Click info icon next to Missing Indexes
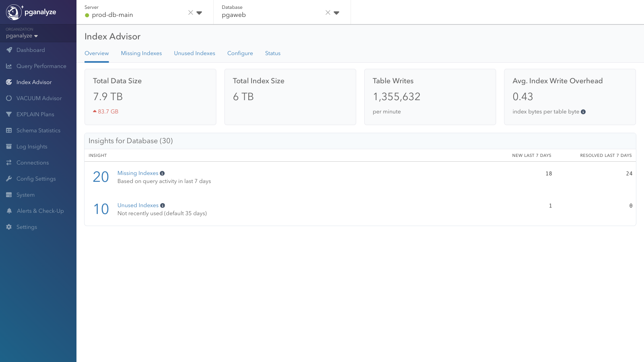The image size is (644, 362). pos(162,173)
